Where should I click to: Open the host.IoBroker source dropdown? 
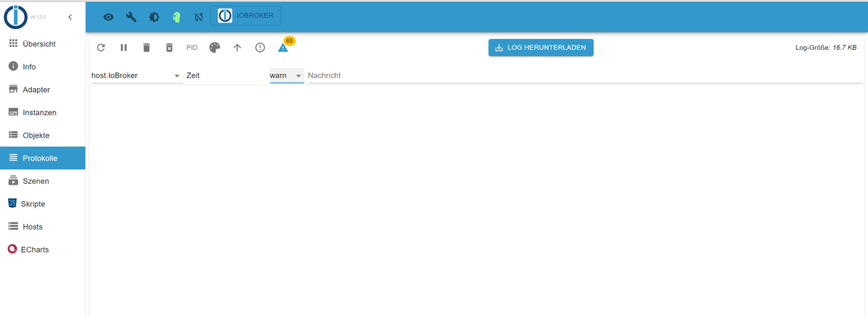click(136, 75)
